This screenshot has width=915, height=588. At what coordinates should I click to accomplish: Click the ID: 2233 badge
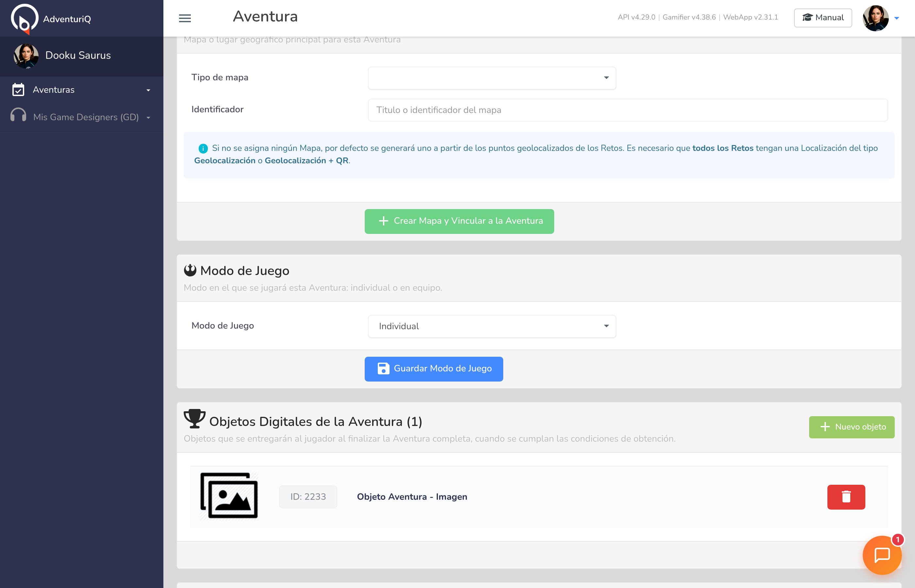point(308,497)
